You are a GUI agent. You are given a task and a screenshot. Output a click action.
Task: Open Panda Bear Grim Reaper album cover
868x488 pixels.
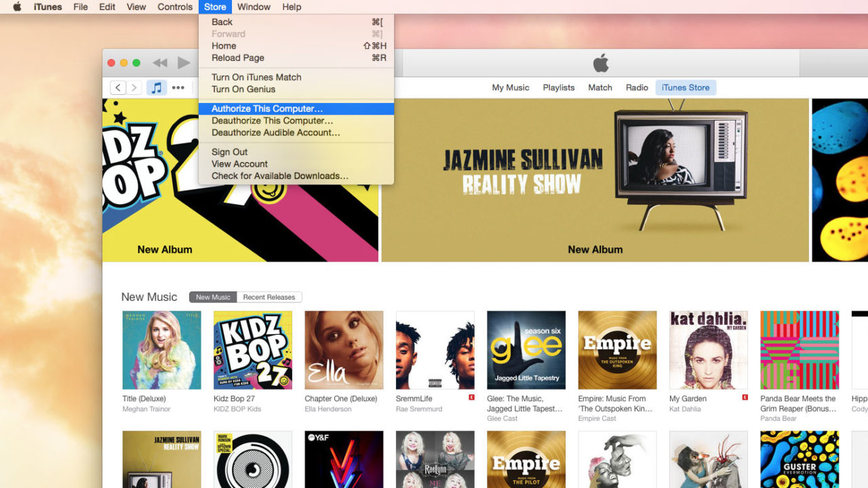point(800,350)
